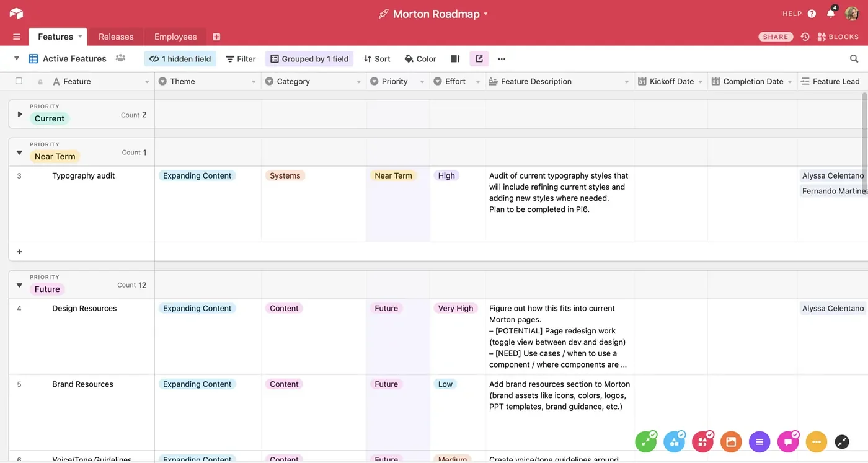Image resolution: width=868 pixels, height=463 pixels.
Task: Click red blocks circle icon
Action: point(702,442)
